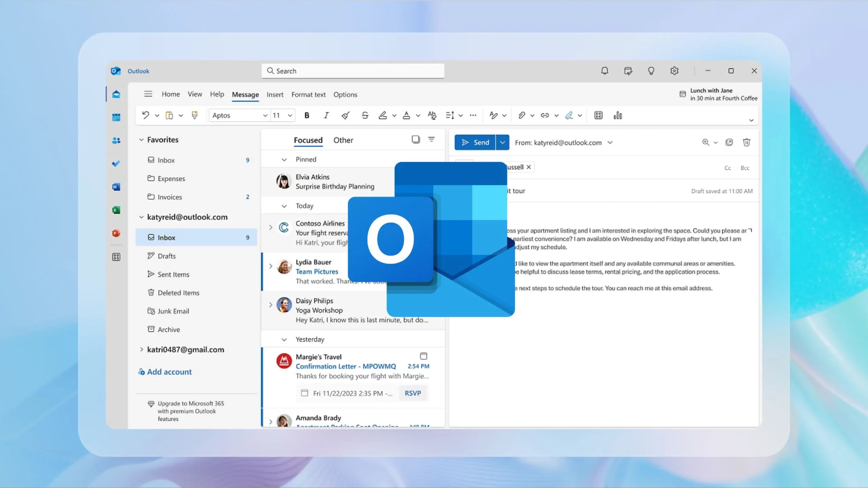Toggle italic formatting on selected text
868x488 pixels.
click(x=326, y=115)
